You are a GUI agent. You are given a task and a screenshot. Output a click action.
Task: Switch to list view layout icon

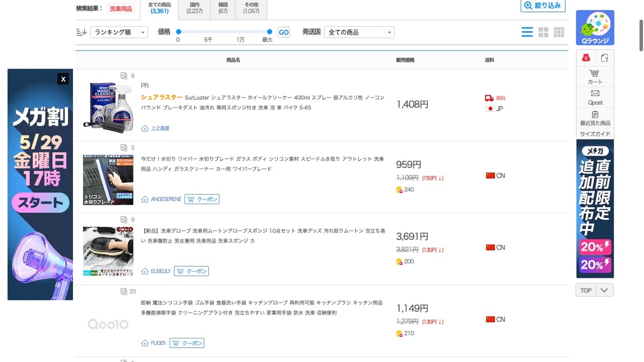click(527, 32)
